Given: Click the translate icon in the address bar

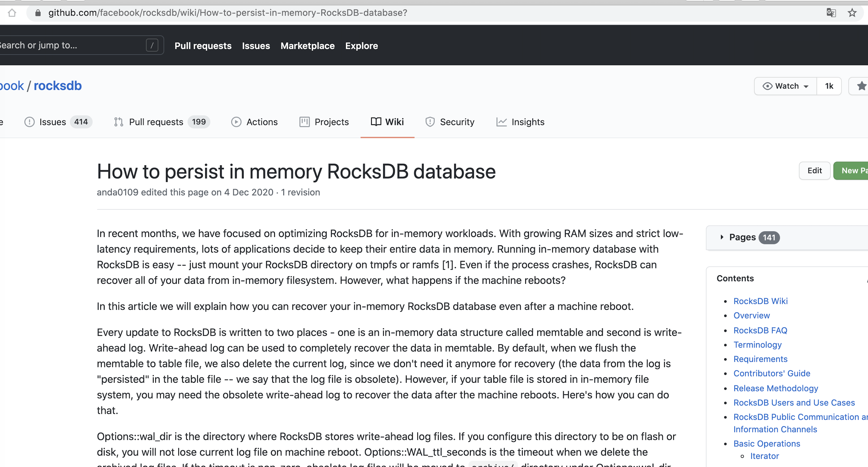Looking at the screenshot, I should (x=831, y=13).
